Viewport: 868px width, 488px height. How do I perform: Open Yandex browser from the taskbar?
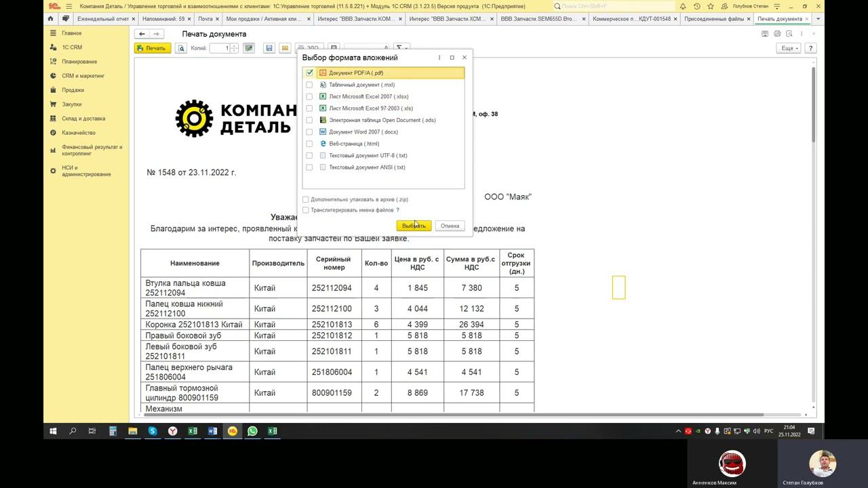173,431
